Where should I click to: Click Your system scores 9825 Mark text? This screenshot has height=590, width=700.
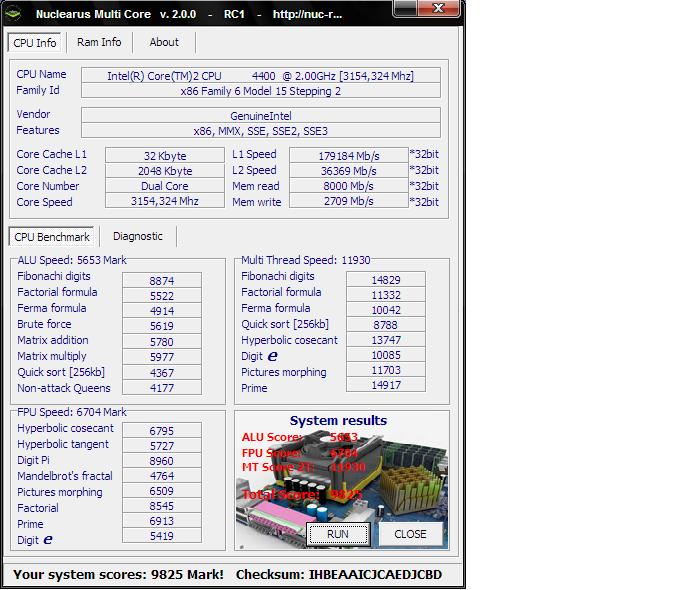tap(118, 574)
